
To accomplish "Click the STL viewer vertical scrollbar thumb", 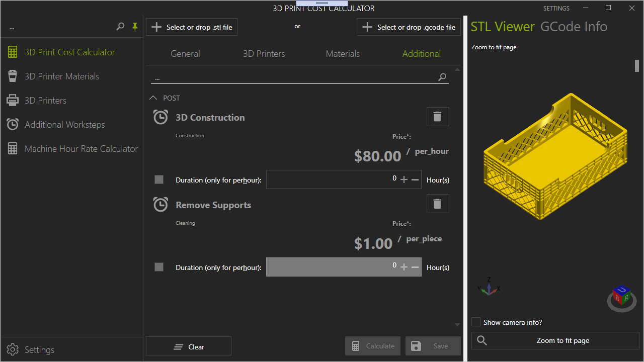I will (637, 65).
